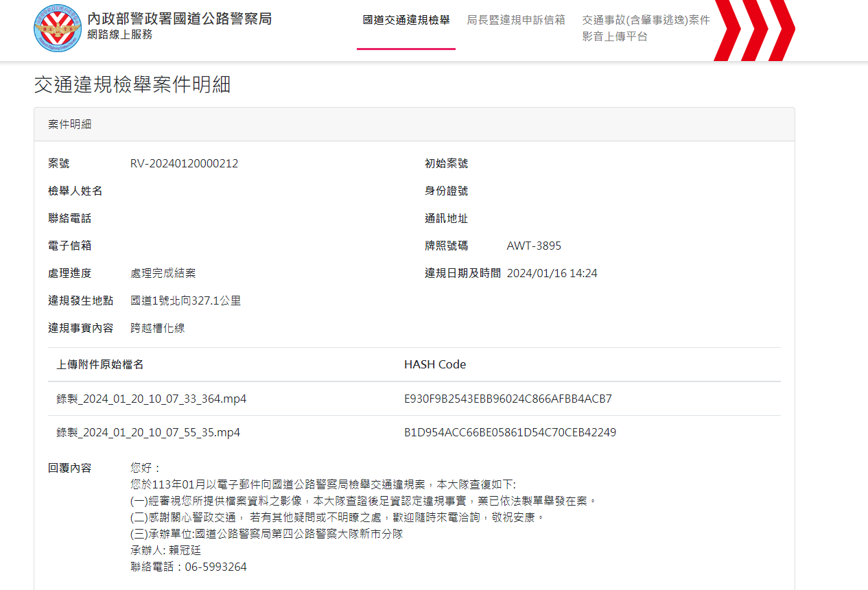The width and height of the screenshot is (868, 590).
Task: Select hash code B1D954ACC66BE05861D54C70CEB42249
Action: pyautogui.click(x=510, y=432)
